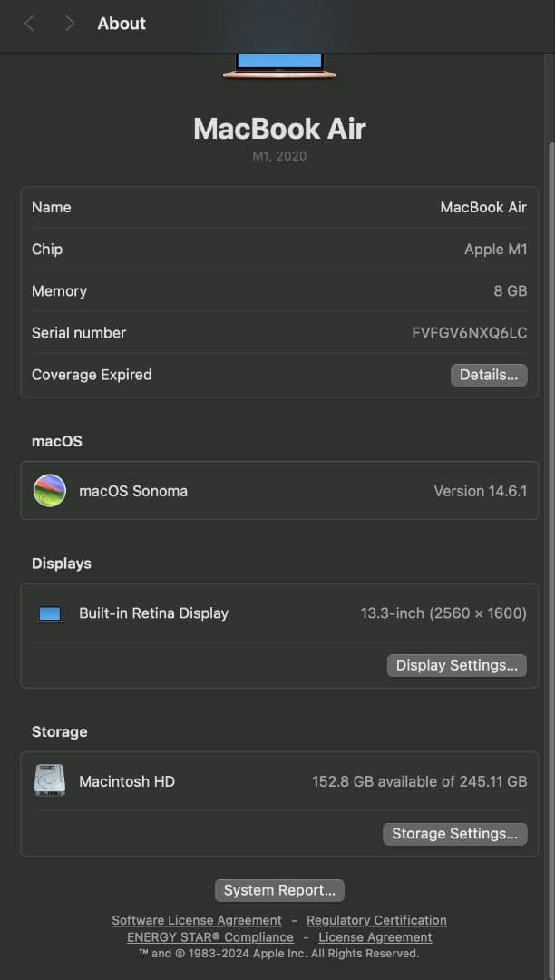The width and height of the screenshot is (555, 980).
Task: Click the About title in the header
Action: (x=121, y=23)
